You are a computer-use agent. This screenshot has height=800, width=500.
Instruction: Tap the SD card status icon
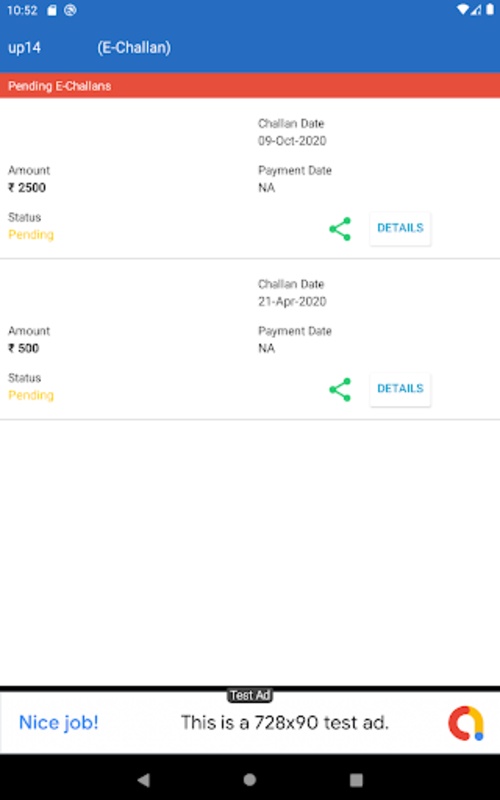coord(52,10)
